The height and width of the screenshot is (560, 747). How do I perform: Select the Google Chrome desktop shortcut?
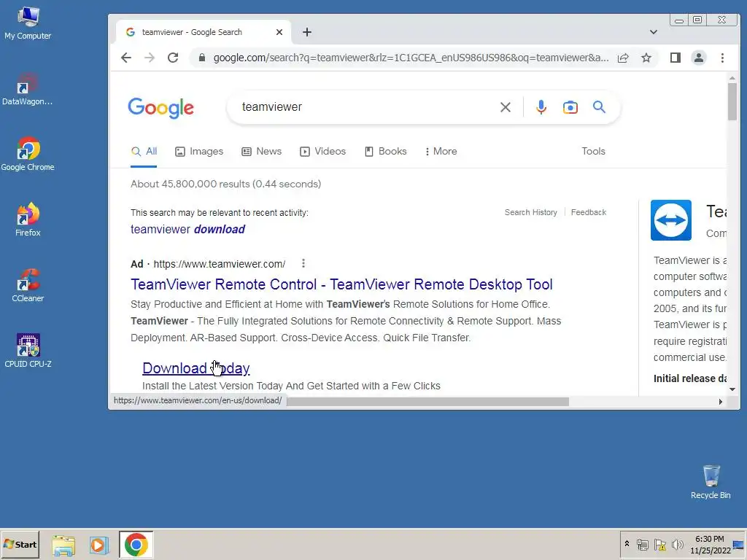click(x=28, y=155)
